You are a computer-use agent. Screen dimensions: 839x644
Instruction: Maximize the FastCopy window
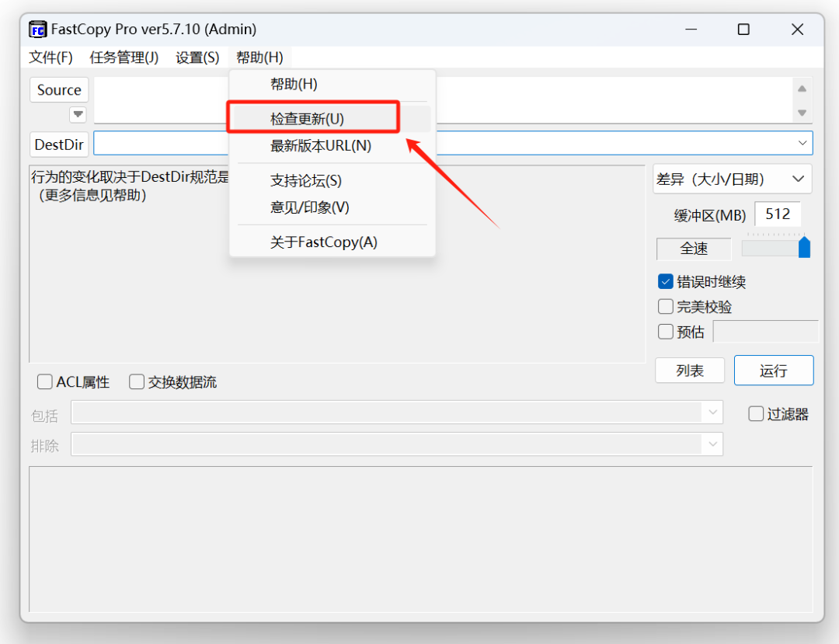(743, 30)
